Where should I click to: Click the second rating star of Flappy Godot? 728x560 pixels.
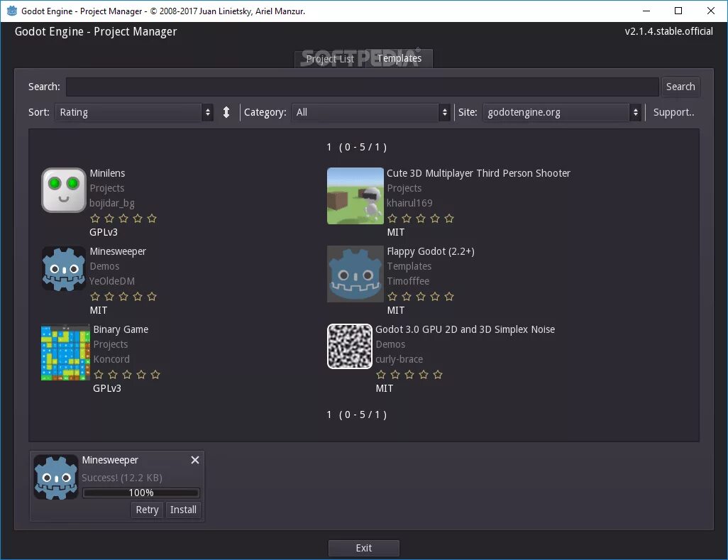pos(407,296)
